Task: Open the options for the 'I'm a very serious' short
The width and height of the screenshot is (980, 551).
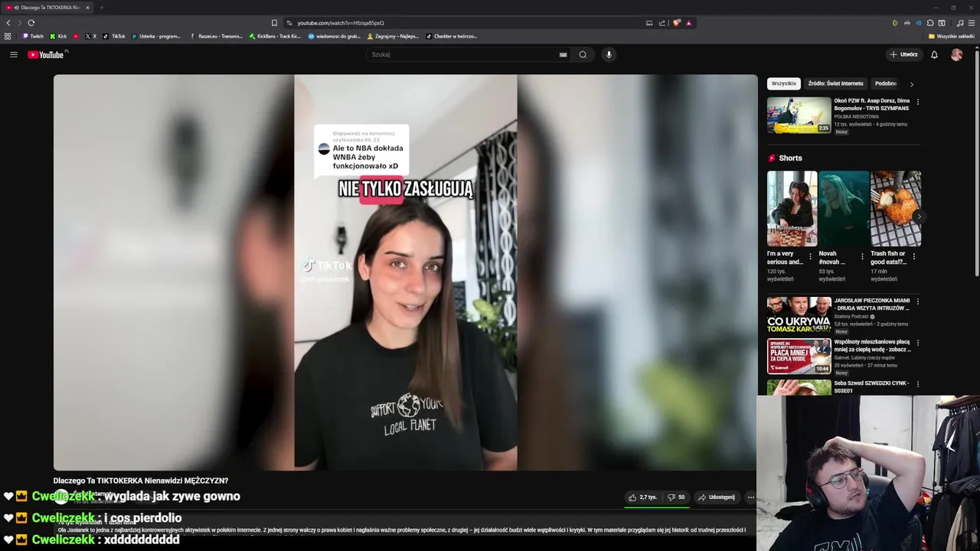Action: [810, 256]
